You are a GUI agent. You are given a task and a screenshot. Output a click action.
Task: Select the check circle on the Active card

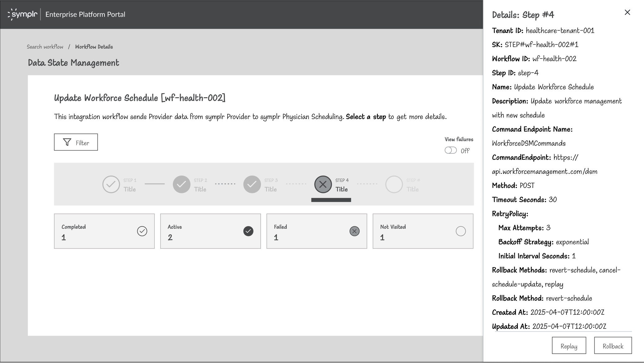[x=248, y=231]
